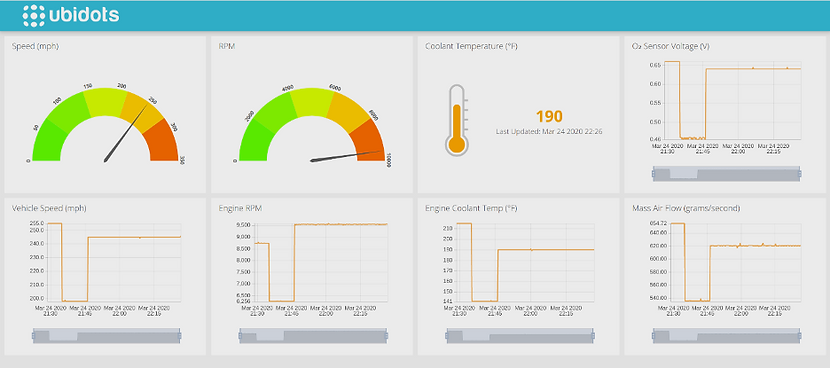
Task: Click 9,500 axis label in Engine RPM
Action: click(x=243, y=225)
